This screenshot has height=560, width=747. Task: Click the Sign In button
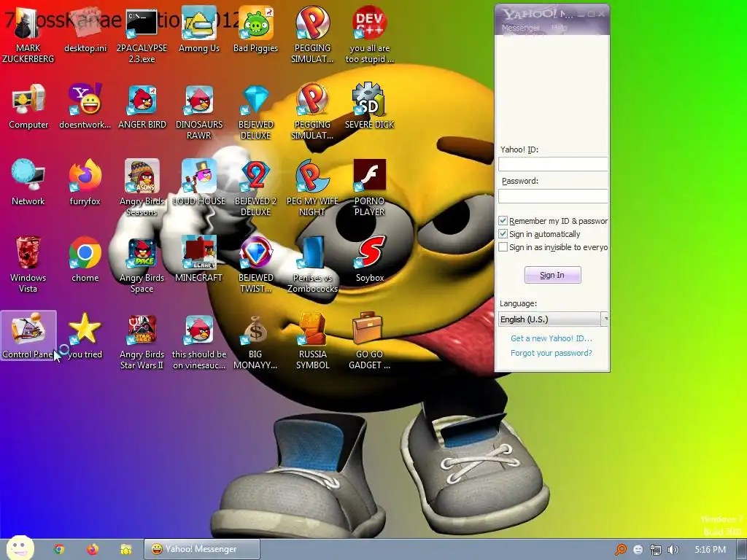[x=553, y=275]
